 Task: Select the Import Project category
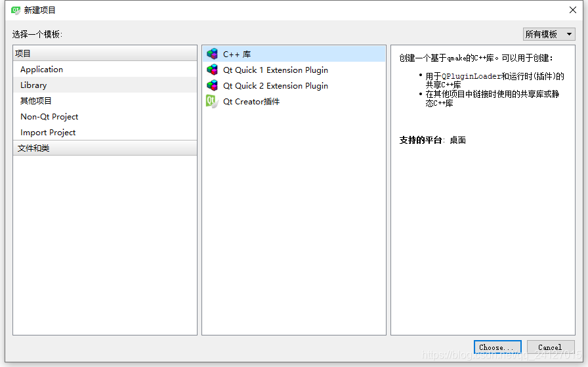click(104, 133)
